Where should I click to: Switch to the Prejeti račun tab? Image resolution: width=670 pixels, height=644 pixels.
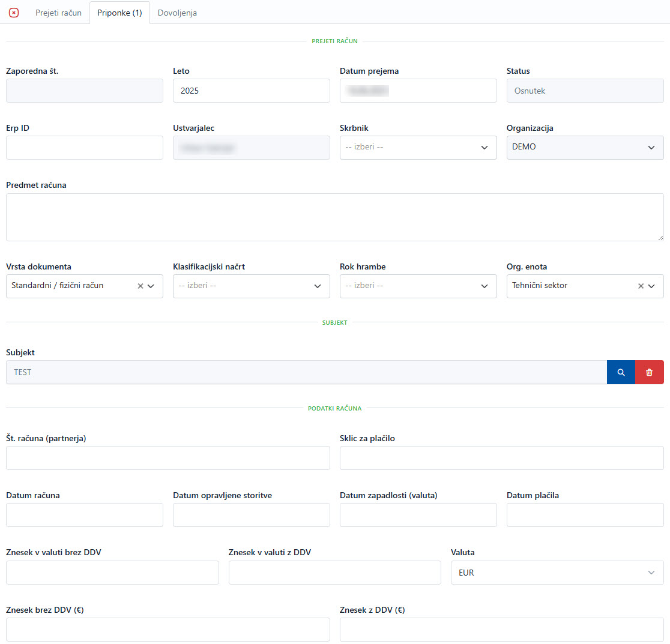(58, 13)
